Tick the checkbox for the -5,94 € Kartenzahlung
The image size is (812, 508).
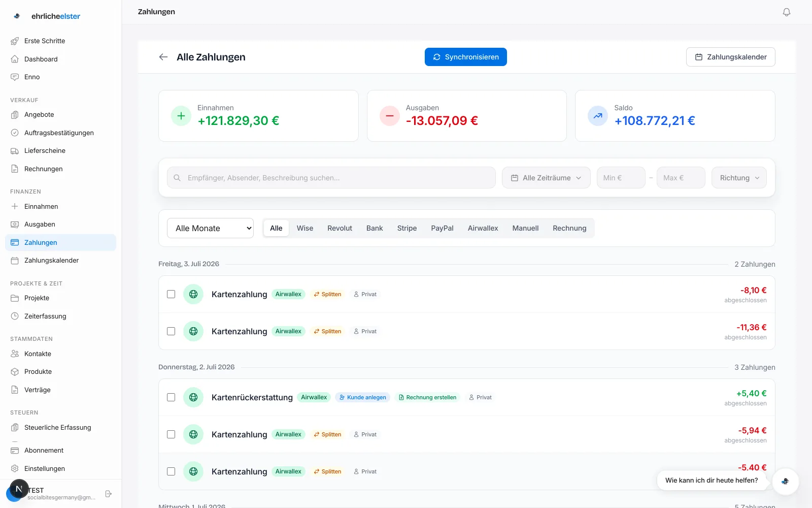(x=171, y=434)
